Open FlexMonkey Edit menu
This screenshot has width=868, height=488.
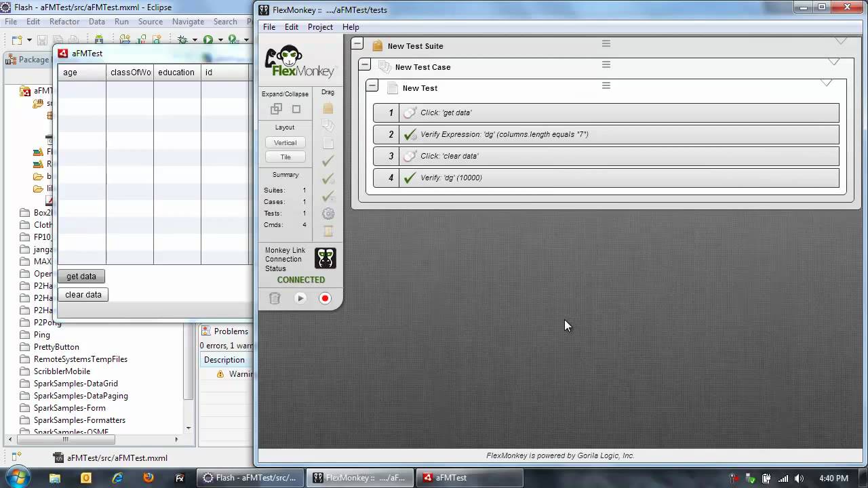coord(292,27)
